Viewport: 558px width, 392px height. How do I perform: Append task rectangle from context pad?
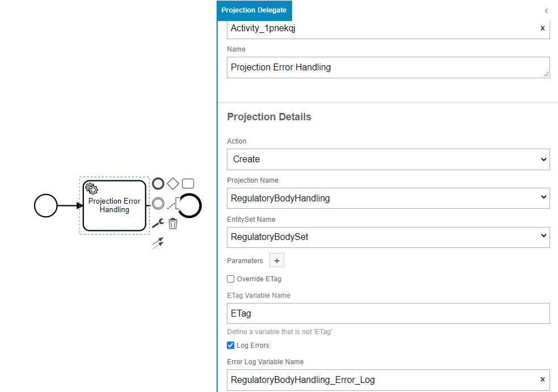[188, 184]
